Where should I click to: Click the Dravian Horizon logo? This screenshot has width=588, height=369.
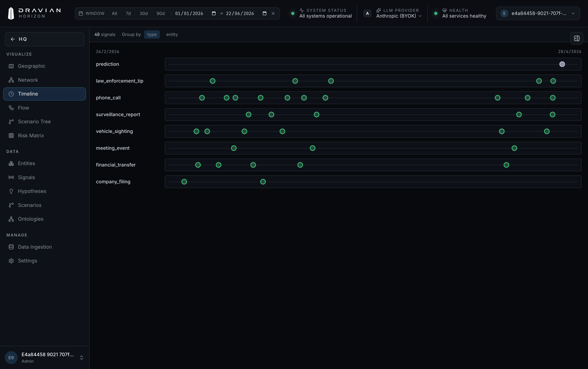(x=34, y=13)
